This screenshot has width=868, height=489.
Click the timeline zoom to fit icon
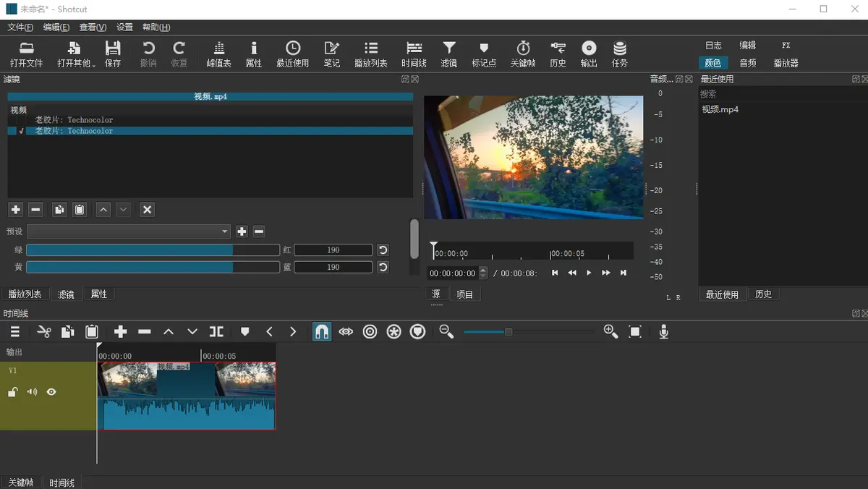coord(635,331)
